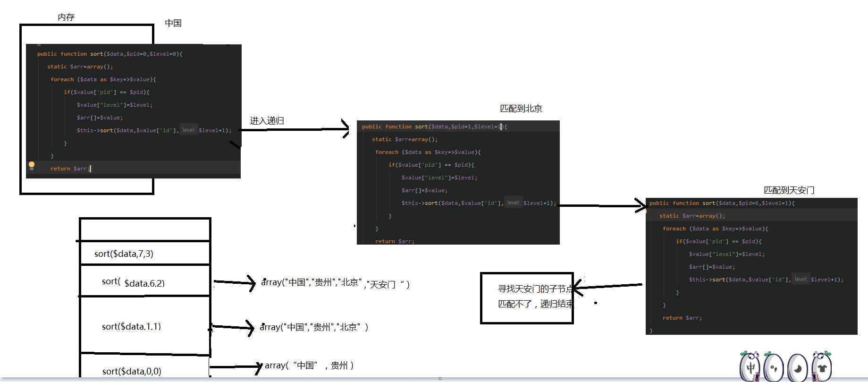The width and height of the screenshot is (868, 382).
Task: Click the yellow lightbulb hint beside return $arr
Action: [32, 165]
